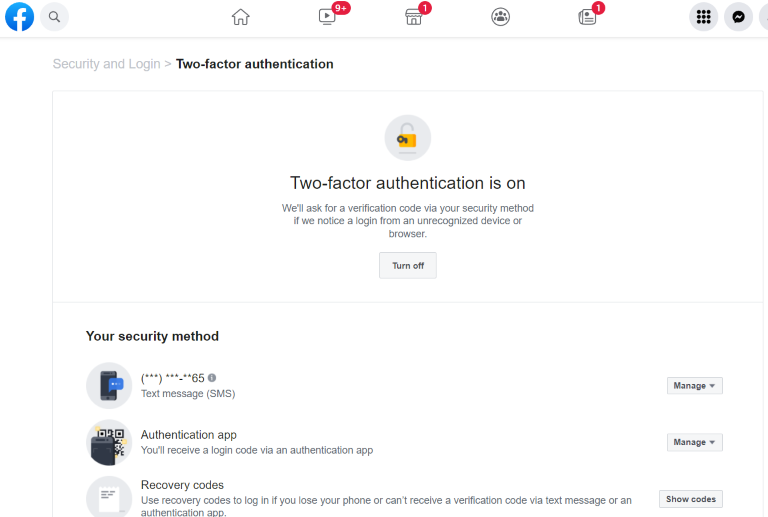The image size is (768, 517).
Task: Go to the Home feed icon
Action: (240, 17)
